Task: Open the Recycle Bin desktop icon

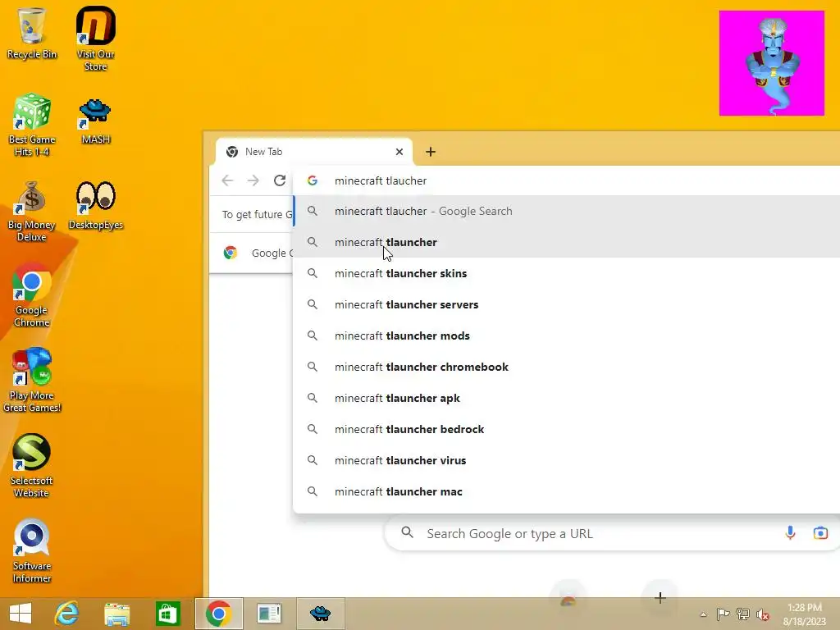Action: (32, 33)
